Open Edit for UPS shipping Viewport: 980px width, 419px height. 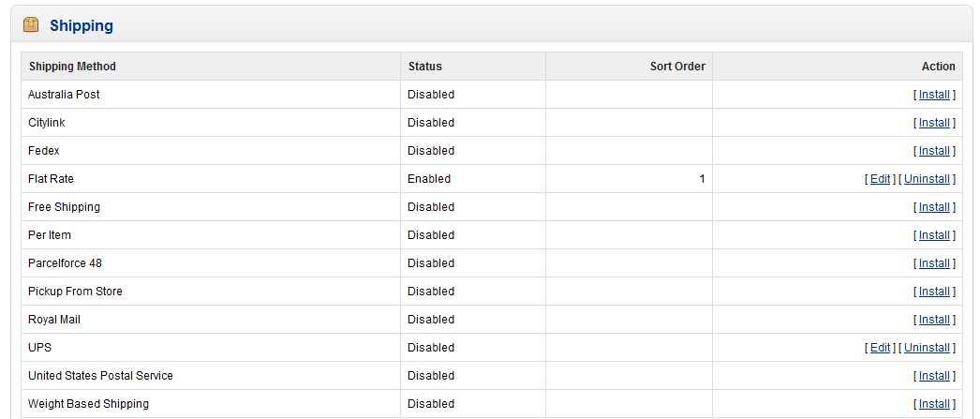click(x=880, y=348)
